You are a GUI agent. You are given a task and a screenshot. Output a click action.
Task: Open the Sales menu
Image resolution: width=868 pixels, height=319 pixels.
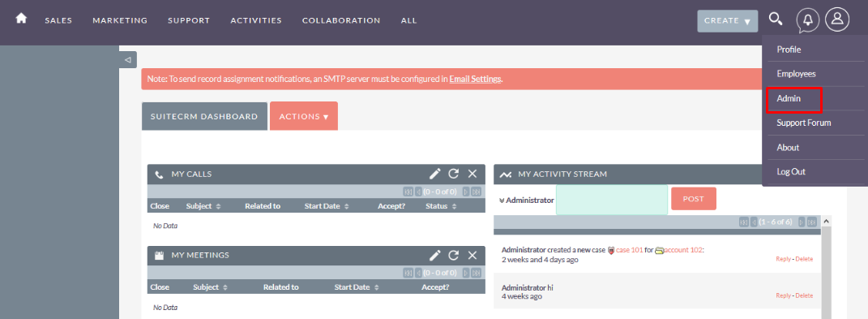pos(58,20)
